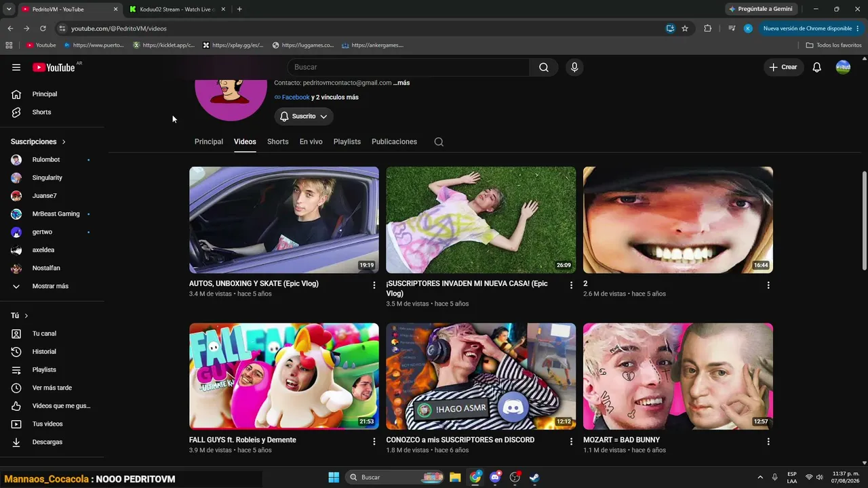This screenshot has height=488, width=868.
Task: Open the notifications bell
Action: click(817, 67)
